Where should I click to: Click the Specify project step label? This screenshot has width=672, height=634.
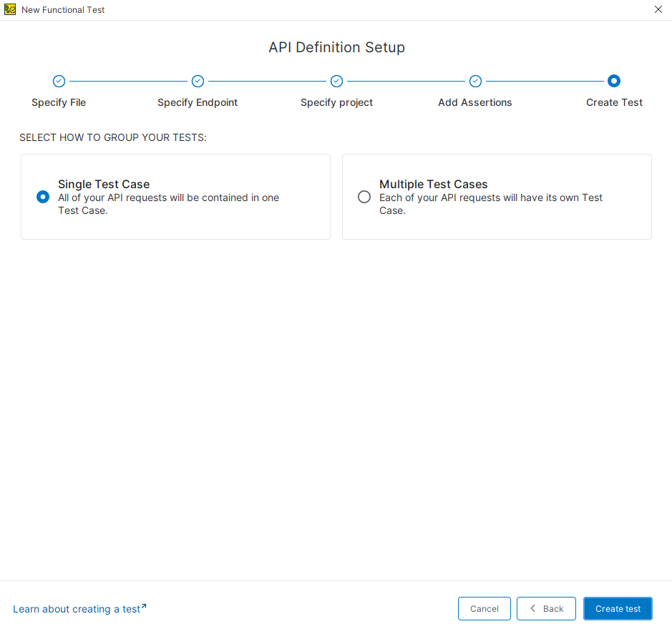pyautogui.click(x=336, y=102)
